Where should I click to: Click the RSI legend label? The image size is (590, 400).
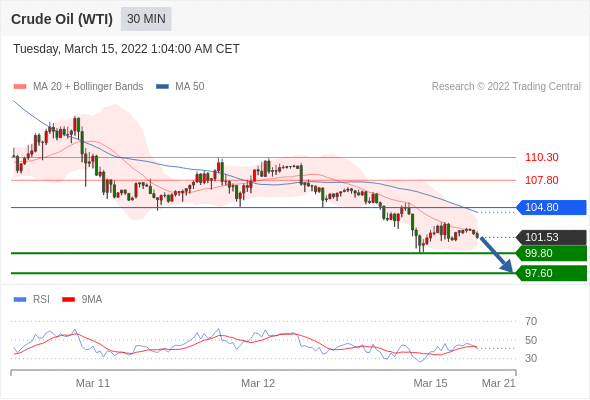(x=41, y=300)
